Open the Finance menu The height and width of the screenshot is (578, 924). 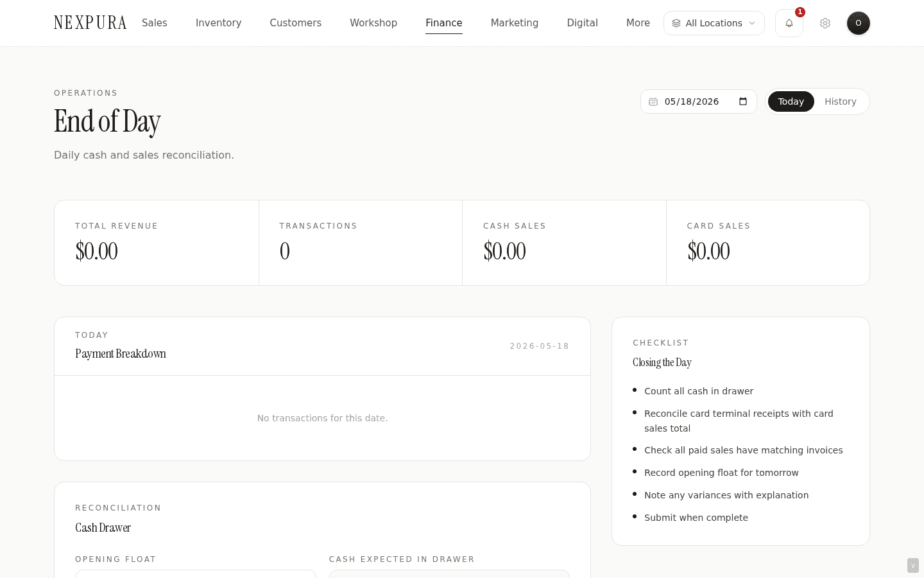coord(444,23)
